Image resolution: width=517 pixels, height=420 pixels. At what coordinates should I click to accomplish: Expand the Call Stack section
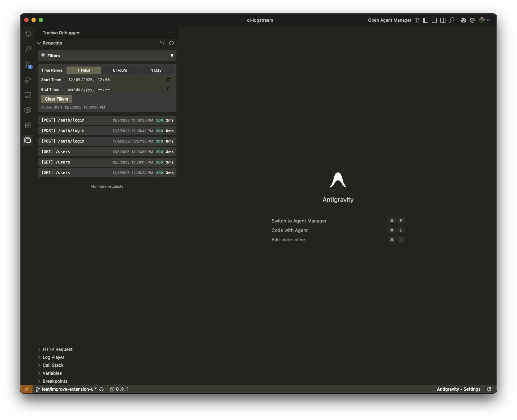53,365
